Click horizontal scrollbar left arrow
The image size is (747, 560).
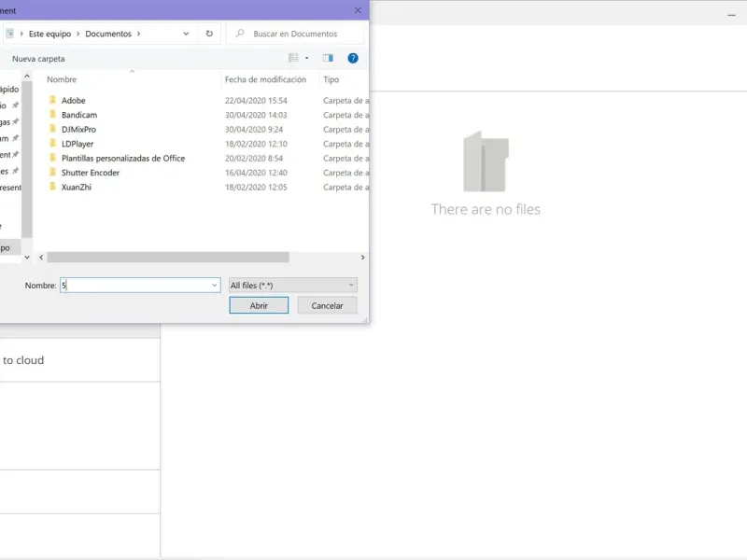[41, 258]
